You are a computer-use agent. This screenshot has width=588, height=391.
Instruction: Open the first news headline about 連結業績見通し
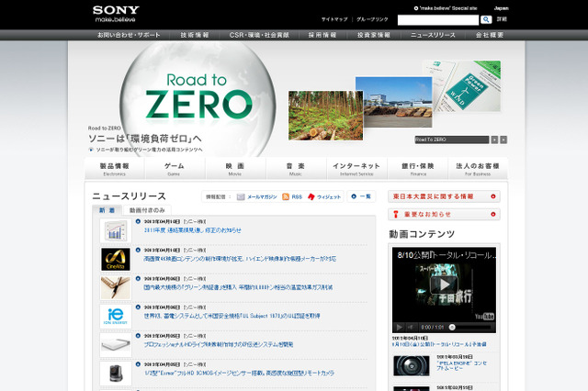(x=192, y=230)
